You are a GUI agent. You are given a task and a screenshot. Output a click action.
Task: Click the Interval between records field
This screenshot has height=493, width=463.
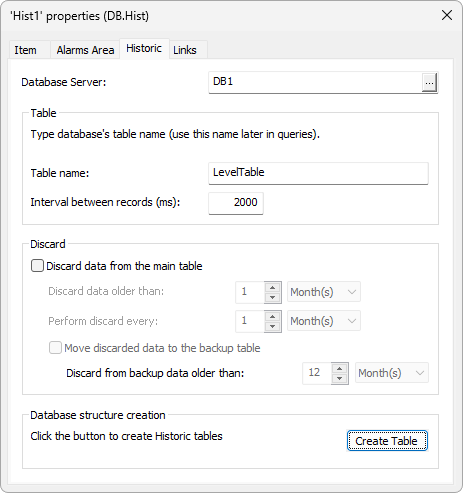click(x=236, y=203)
